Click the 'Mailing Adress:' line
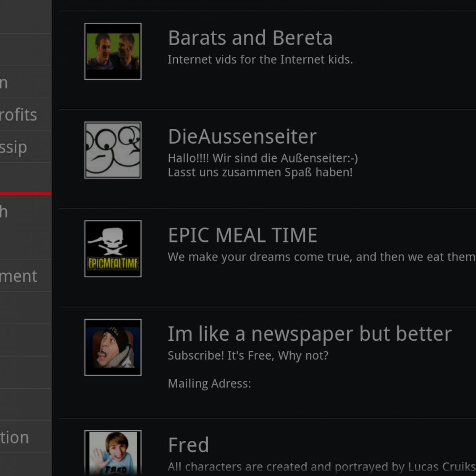The image size is (476, 476). click(x=209, y=384)
